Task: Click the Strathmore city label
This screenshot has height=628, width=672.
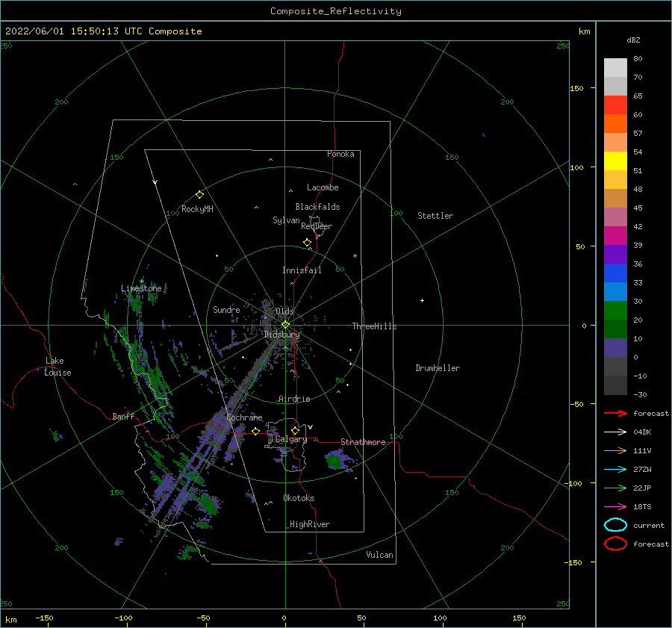Action: 363,442
